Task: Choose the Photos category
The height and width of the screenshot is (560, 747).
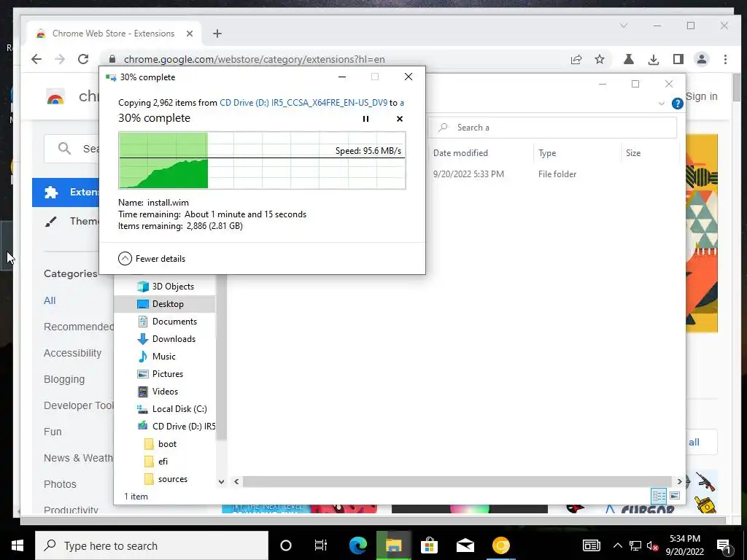Action: coord(60,484)
